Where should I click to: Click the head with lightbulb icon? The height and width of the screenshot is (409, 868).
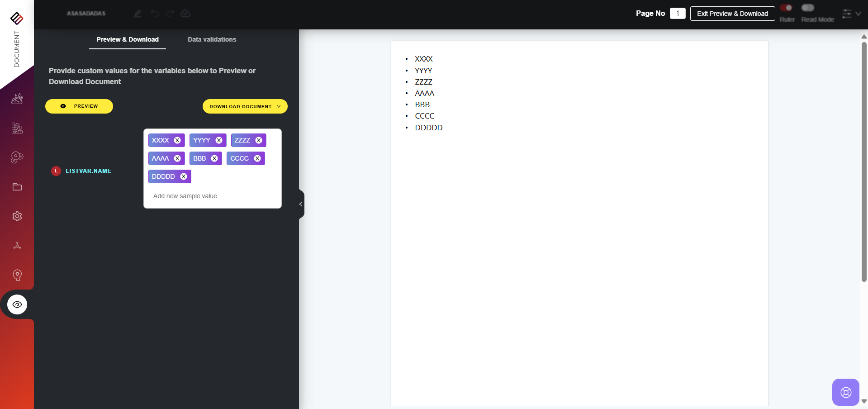tap(17, 275)
